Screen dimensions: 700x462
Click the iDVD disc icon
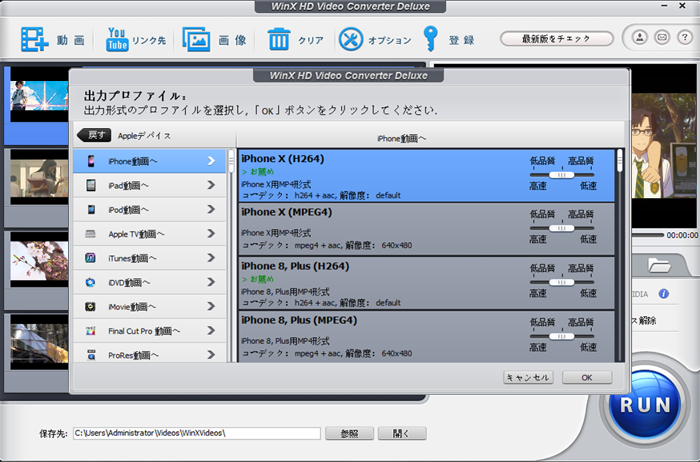click(91, 282)
